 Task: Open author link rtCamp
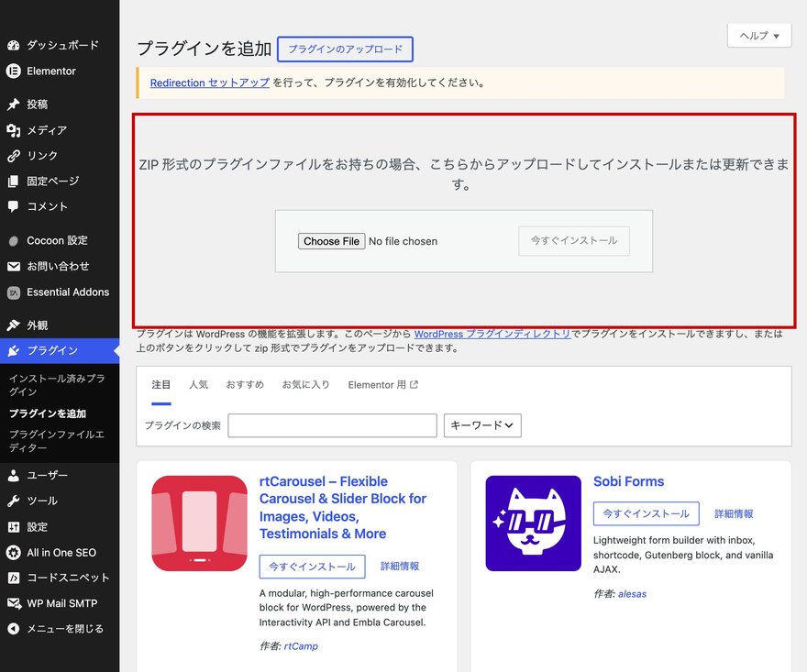click(x=301, y=646)
